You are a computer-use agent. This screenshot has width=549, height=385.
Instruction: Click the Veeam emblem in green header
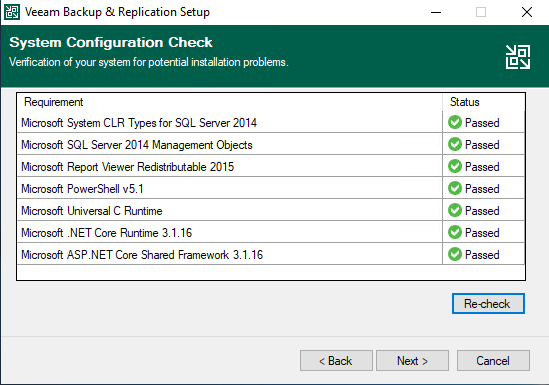point(517,57)
